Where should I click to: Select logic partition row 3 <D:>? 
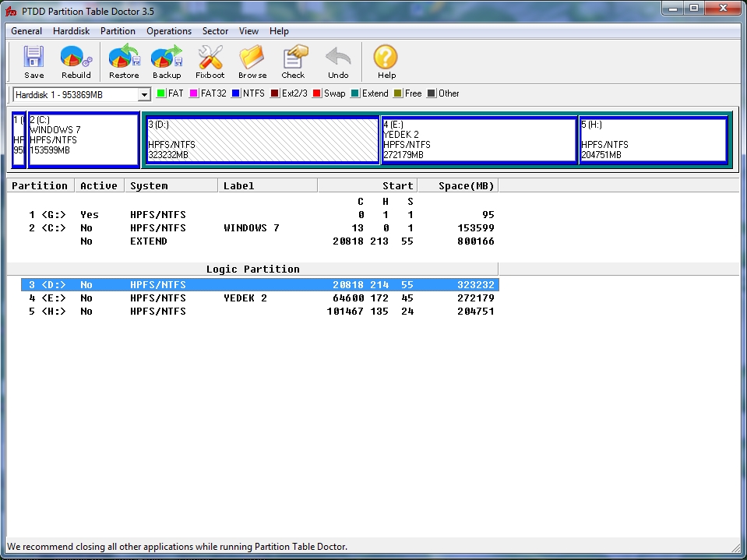click(x=259, y=285)
